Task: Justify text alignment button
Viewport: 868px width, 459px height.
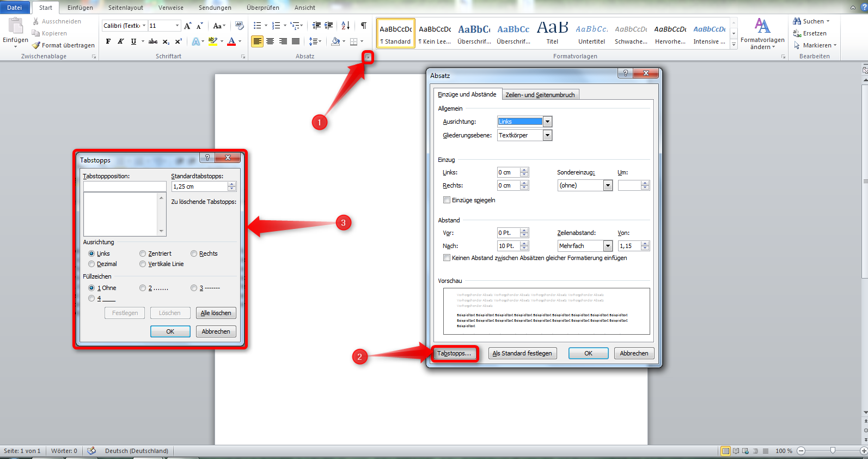Action: (296, 41)
